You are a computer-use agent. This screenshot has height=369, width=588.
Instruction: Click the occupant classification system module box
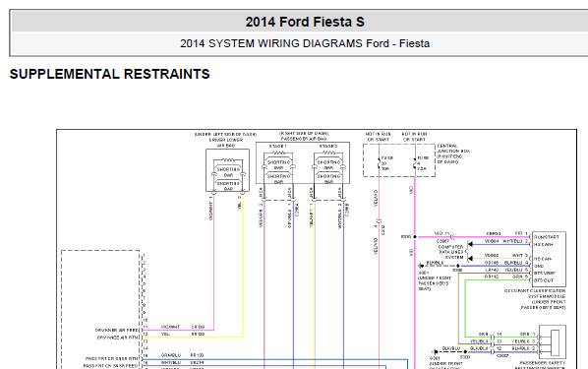[x=549, y=259]
